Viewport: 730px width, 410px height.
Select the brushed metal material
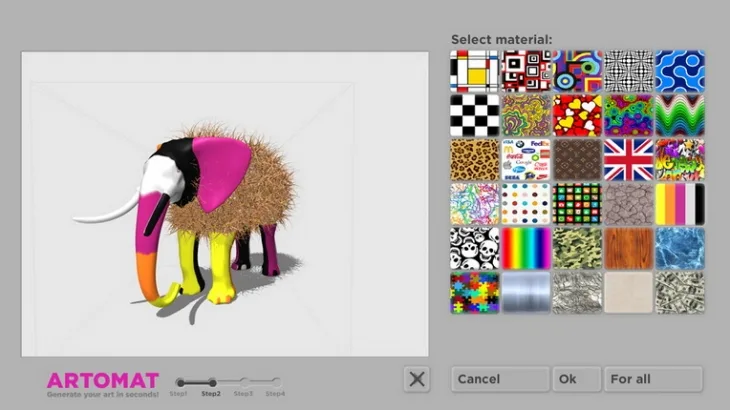526,292
